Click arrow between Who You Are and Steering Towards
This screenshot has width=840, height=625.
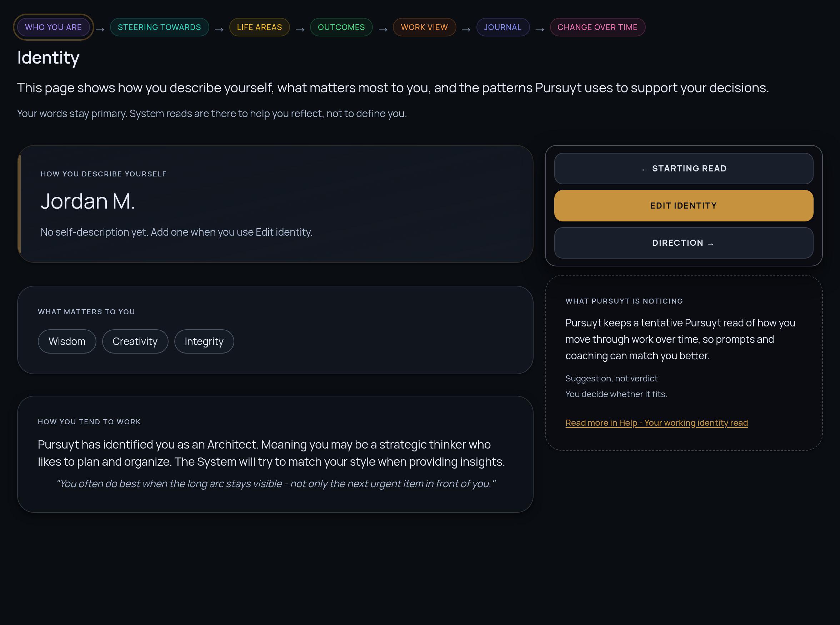tap(100, 30)
